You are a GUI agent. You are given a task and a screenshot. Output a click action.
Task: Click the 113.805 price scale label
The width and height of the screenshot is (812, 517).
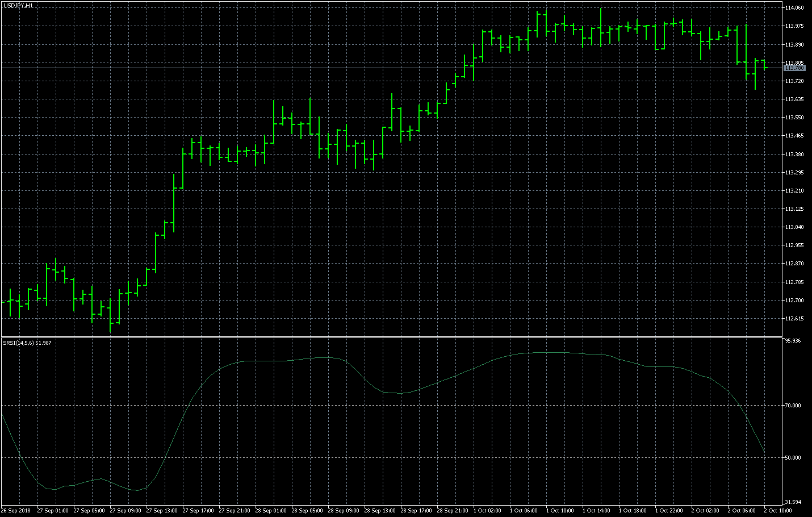point(794,62)
